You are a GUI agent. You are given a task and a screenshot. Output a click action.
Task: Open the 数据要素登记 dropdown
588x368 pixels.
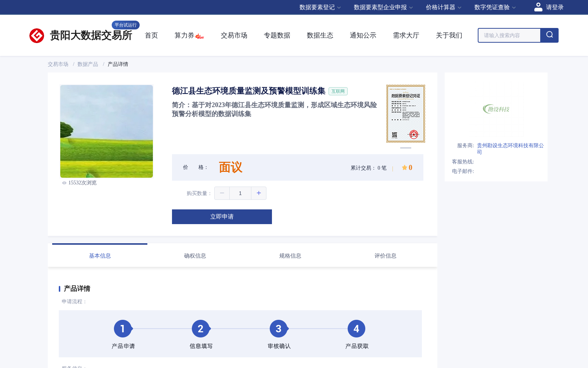click(320, 7)
